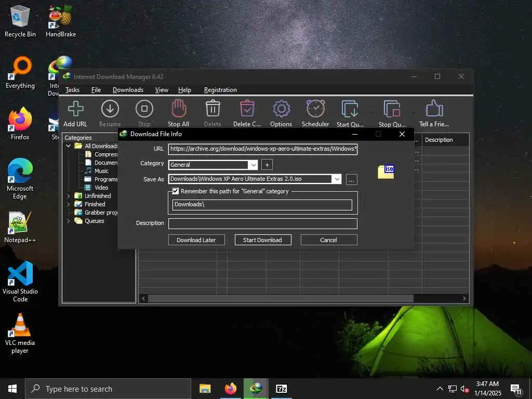Click Cancel in Download File Info
Screen dimensions: 532x399
329,240
